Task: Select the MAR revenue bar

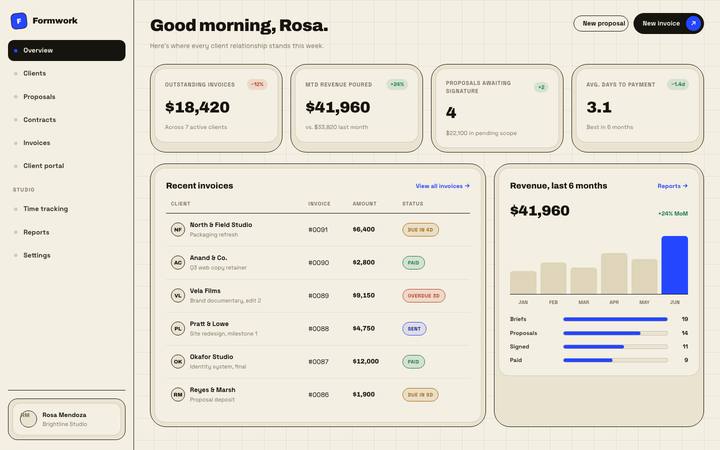Action: pyautogui.click(x=584, y=281)
